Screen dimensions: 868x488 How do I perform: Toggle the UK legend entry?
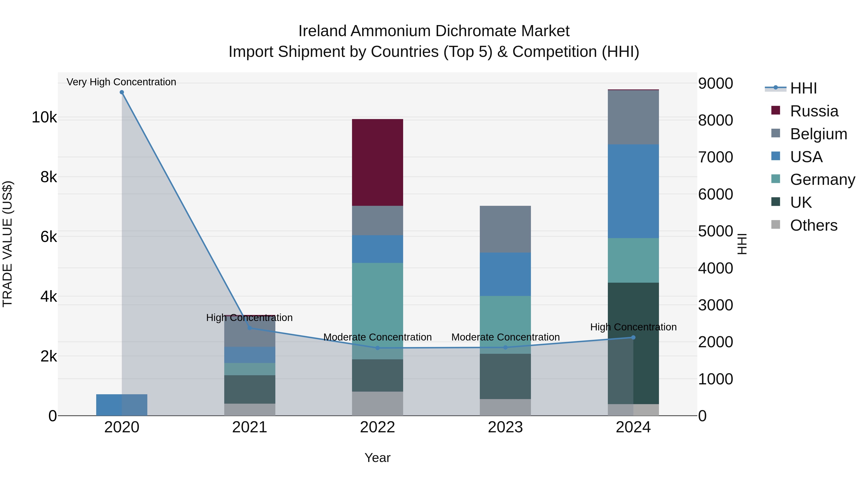[792, 202]
